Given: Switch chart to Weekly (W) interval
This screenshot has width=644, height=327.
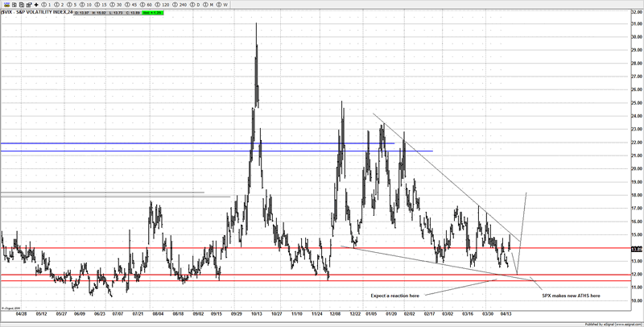Looking at the screenshot, I should 223,5.
